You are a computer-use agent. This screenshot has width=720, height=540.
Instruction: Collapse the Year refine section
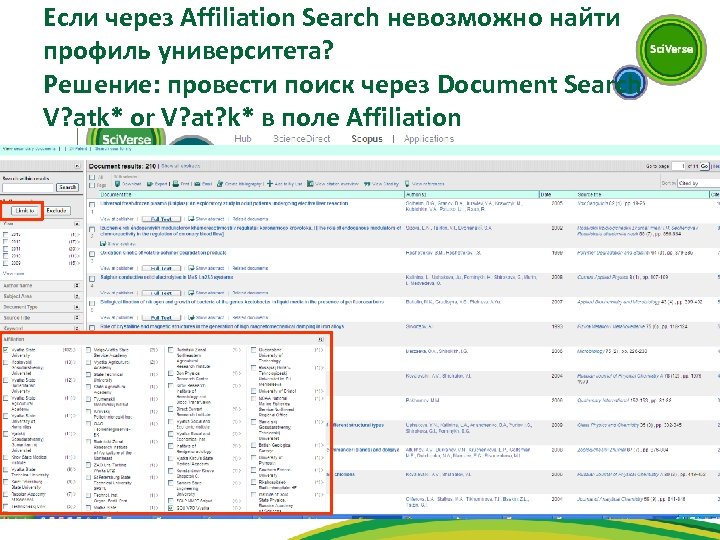click(77, 224)
